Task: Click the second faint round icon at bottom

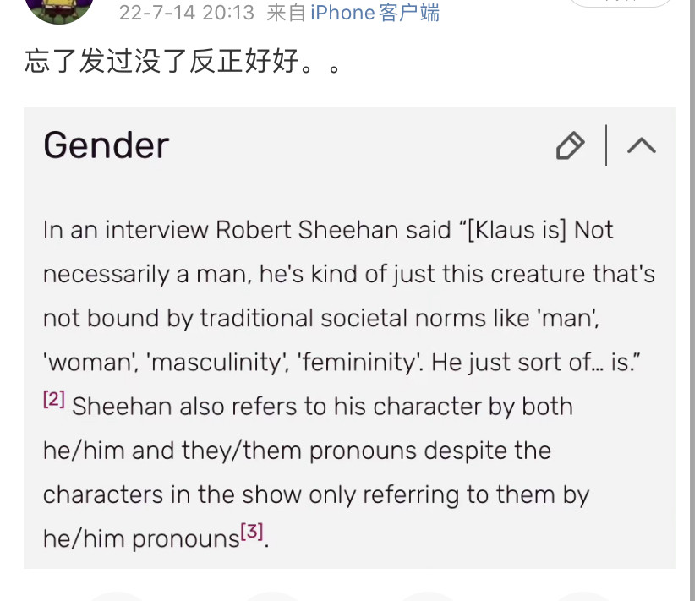Action: pos(272,597)
